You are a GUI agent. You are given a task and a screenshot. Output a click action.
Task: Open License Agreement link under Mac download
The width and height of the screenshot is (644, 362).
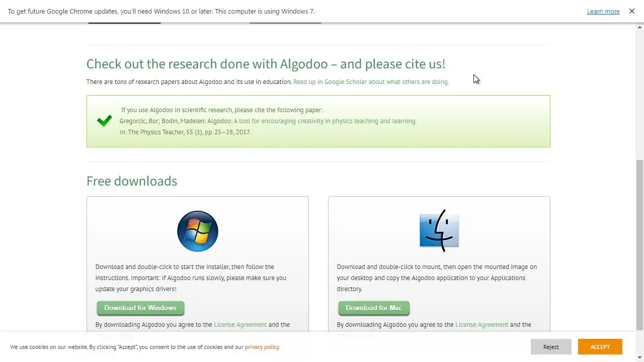click(481, 325)
